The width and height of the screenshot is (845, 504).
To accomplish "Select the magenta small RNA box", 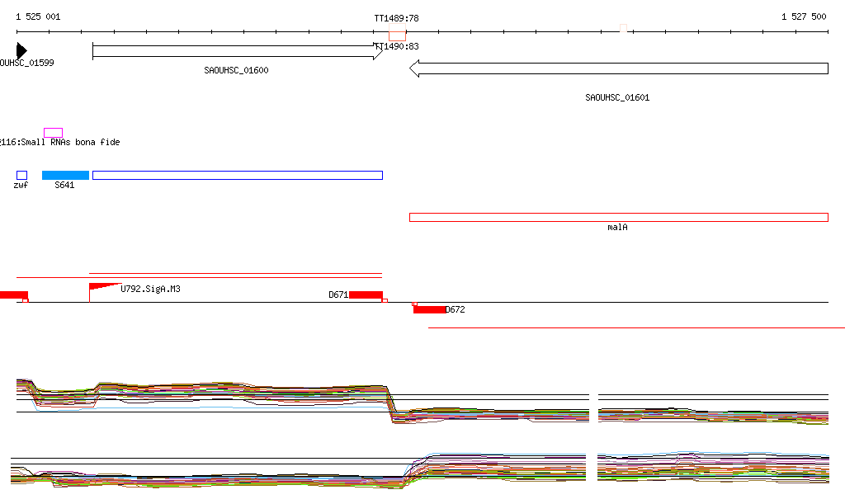I will pos(54,133).
